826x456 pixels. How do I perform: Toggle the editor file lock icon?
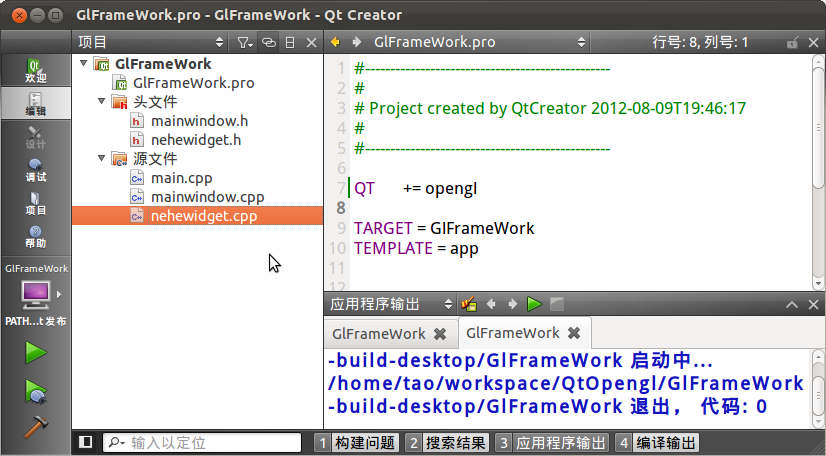792,43
